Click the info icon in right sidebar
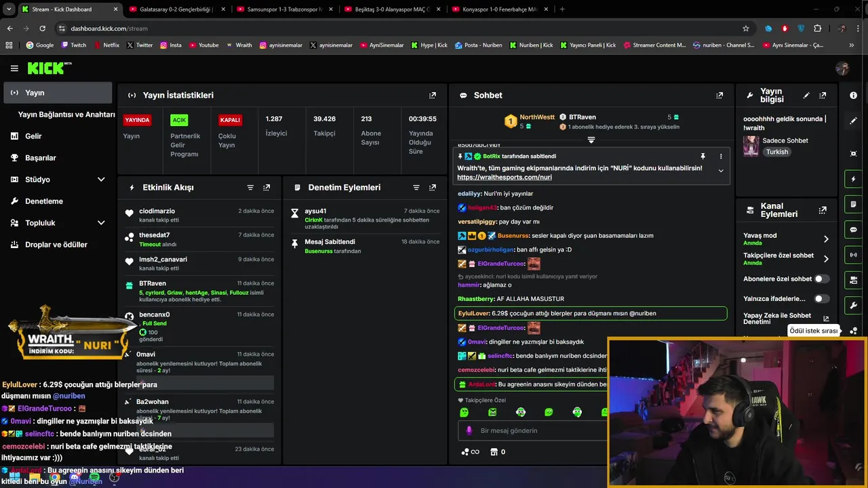The height and width of the screenshot is (488, 868). (854, 96)
